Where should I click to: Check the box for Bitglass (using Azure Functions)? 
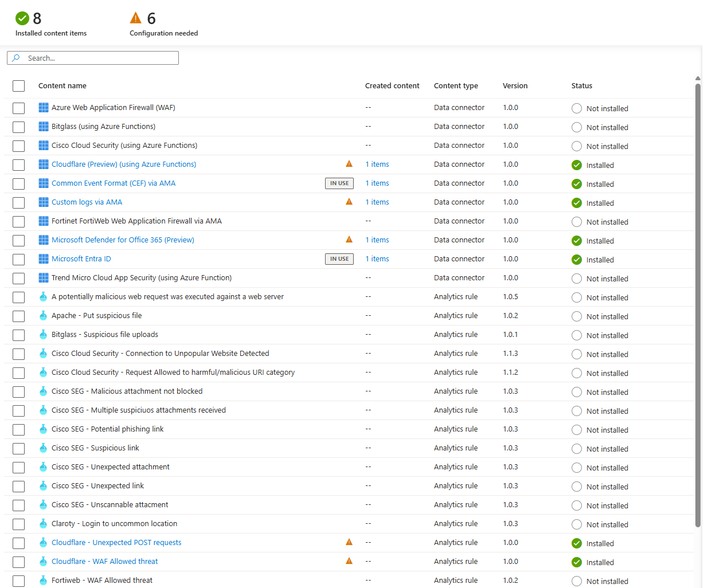pyautogui.click(x=19, y=127)
